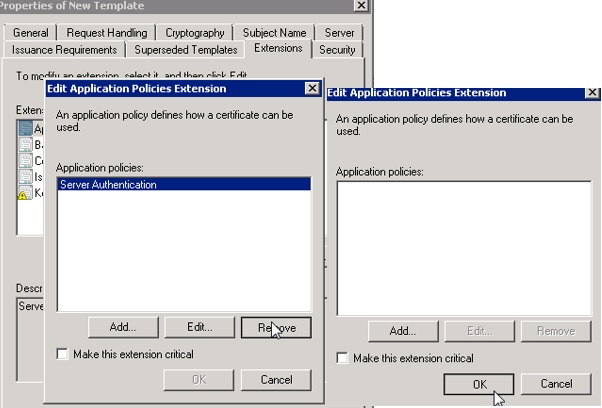This screenshot has width=602, height=408.
Task: Open the General tab
Action: (x=31, y=33)
